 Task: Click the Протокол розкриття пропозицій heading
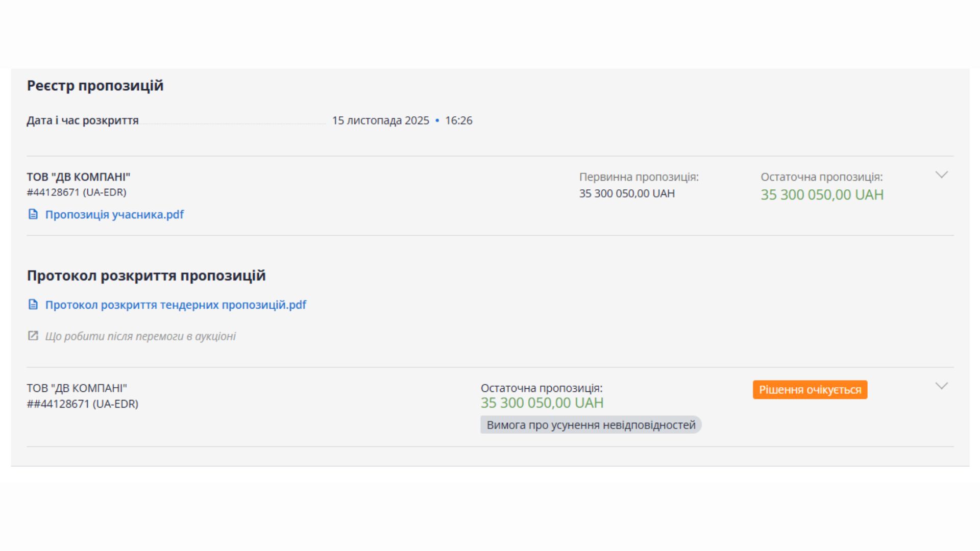[x=146, y=275]
